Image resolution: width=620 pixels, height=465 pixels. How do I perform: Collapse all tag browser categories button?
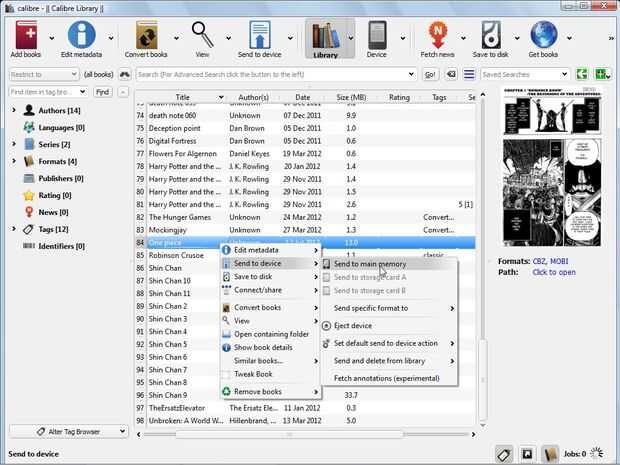tap(123, 92)
